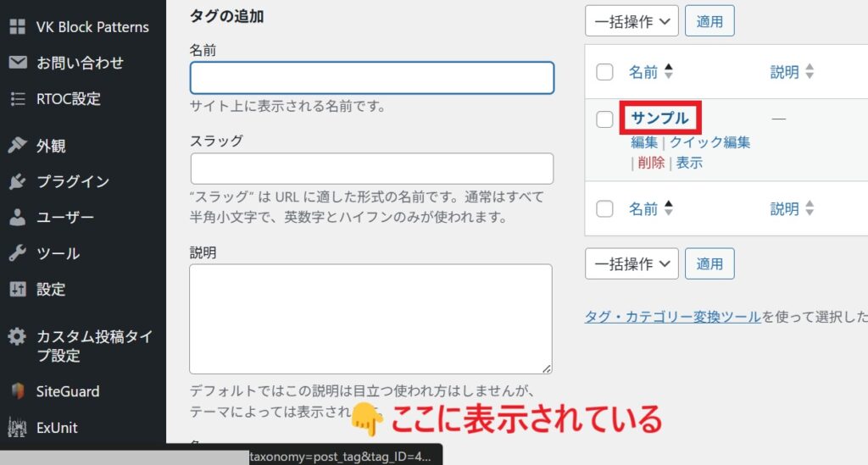
Task: Click 説明 column header link at top
Action: [x=784, y=72]
